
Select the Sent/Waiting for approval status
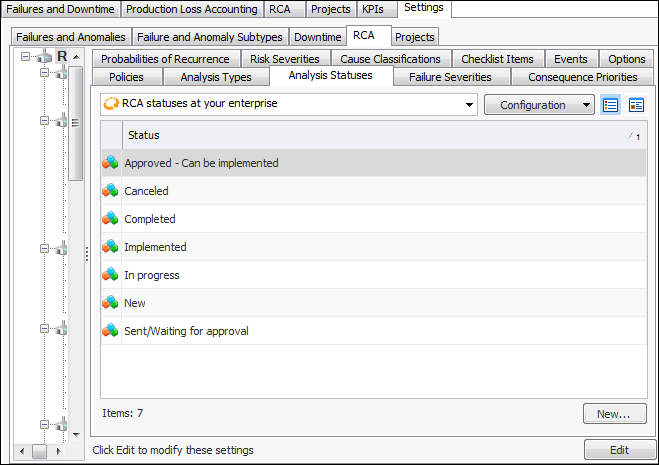tap(374, 331)
